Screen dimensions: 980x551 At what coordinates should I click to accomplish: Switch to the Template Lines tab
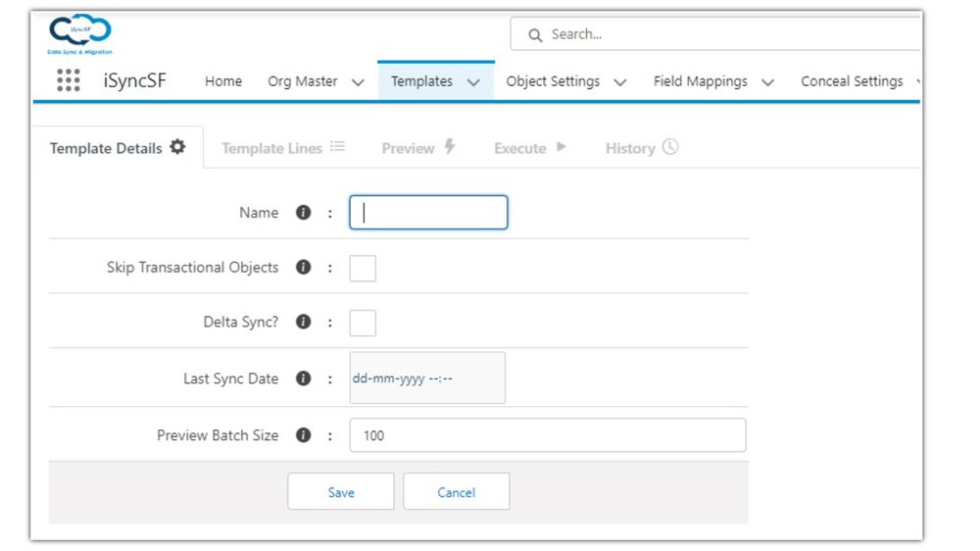pyautogui.click(x=282, y=148)
